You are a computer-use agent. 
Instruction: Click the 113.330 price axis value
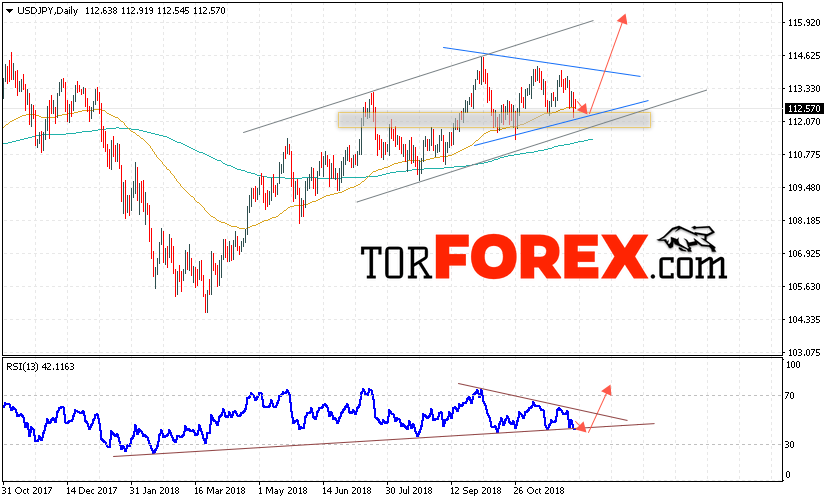(x=804, y=88)
